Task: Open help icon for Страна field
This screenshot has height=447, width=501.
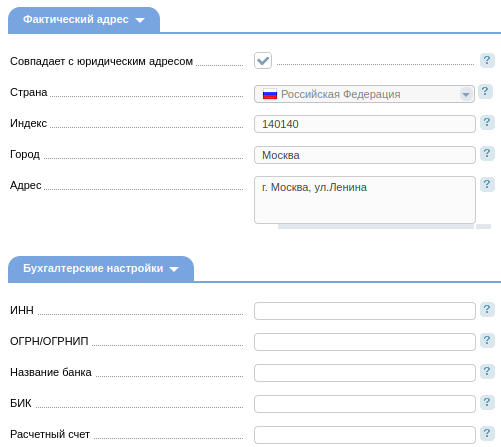Action: (485, 91)
